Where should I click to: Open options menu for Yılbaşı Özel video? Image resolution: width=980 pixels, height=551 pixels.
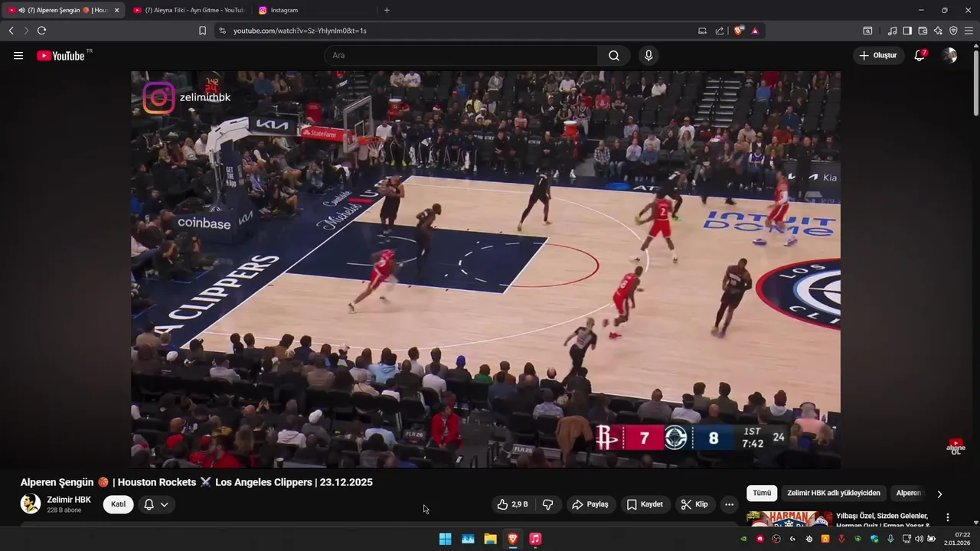(x=948, y=517)
